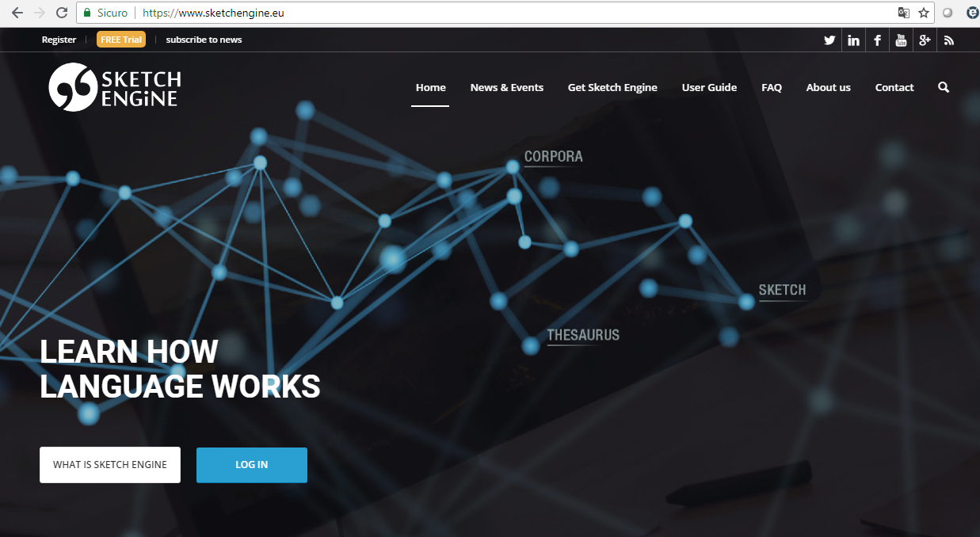Open the LinkedIn social icon
This screenshot has width=980, height=537.
point(853,40)
